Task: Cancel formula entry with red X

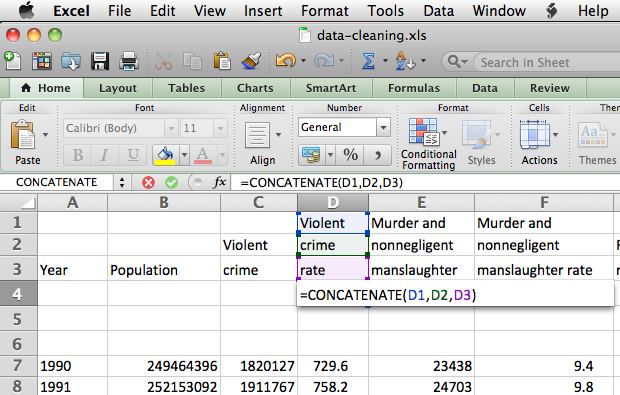Action: tap(149, 182)
